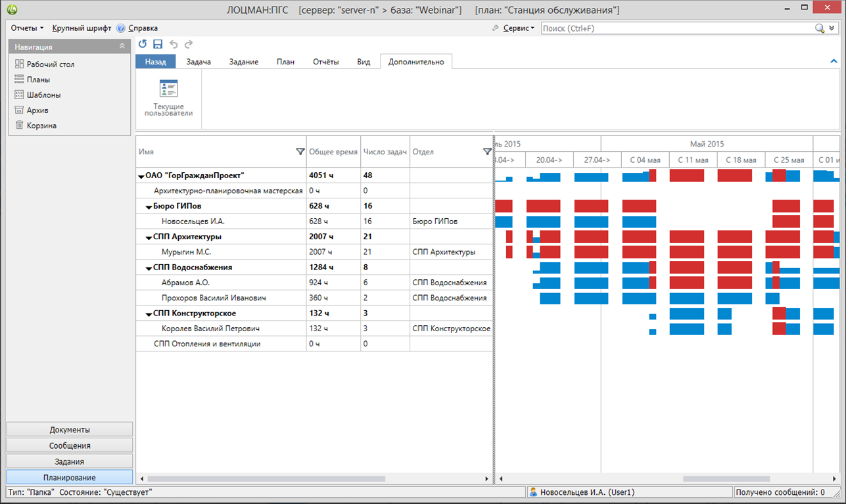Open the search options dropdown arrow
This screenshot has width=846, height=504.
(x=832, y=28)
